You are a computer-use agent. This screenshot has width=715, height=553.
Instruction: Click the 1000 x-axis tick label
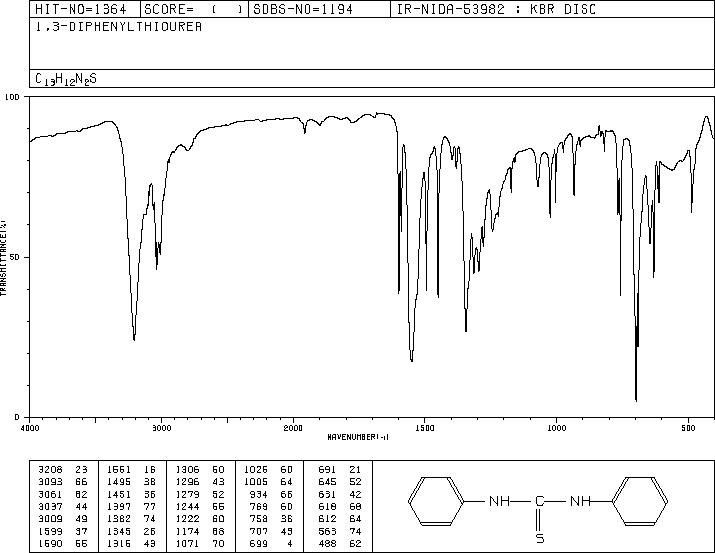coord(557,428)
